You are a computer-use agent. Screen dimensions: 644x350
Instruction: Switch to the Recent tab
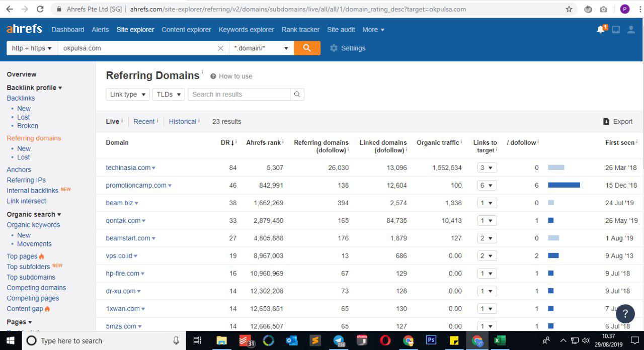tap(144, 121)
